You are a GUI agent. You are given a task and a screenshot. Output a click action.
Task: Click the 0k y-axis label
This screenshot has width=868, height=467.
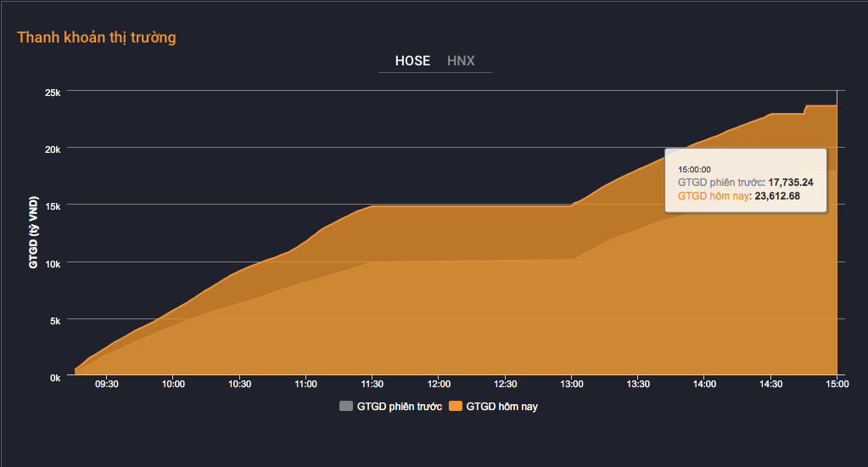click(54, 377)
